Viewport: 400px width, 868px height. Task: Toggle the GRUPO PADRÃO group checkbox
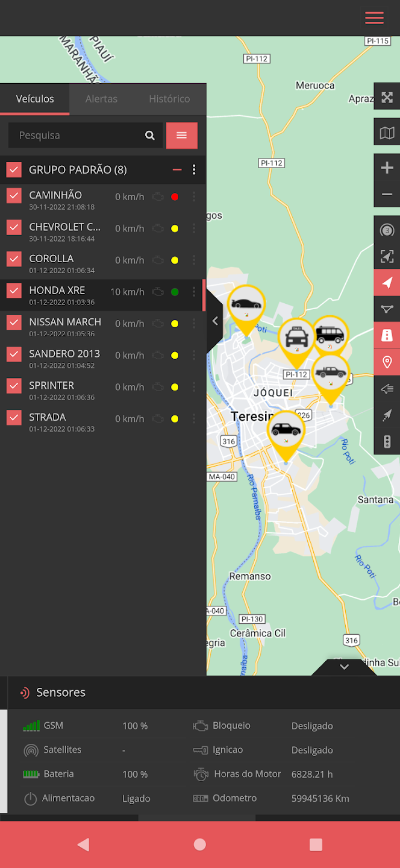click(14, 170)
